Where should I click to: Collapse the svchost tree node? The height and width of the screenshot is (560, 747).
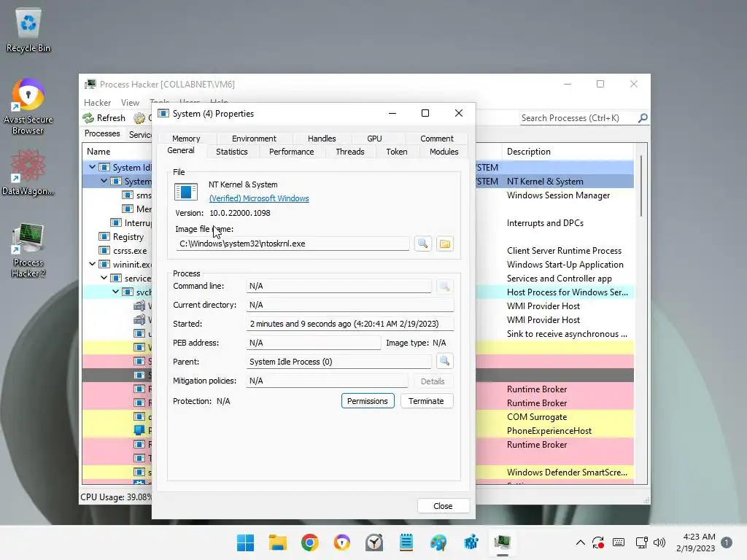(x=116, y=292)
